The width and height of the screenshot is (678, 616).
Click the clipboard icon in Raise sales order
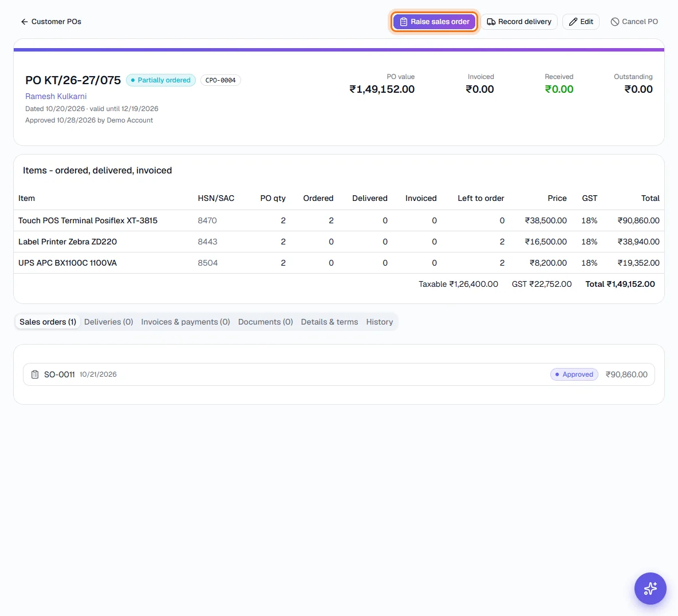pyautogui.click(x=404, y=22)
